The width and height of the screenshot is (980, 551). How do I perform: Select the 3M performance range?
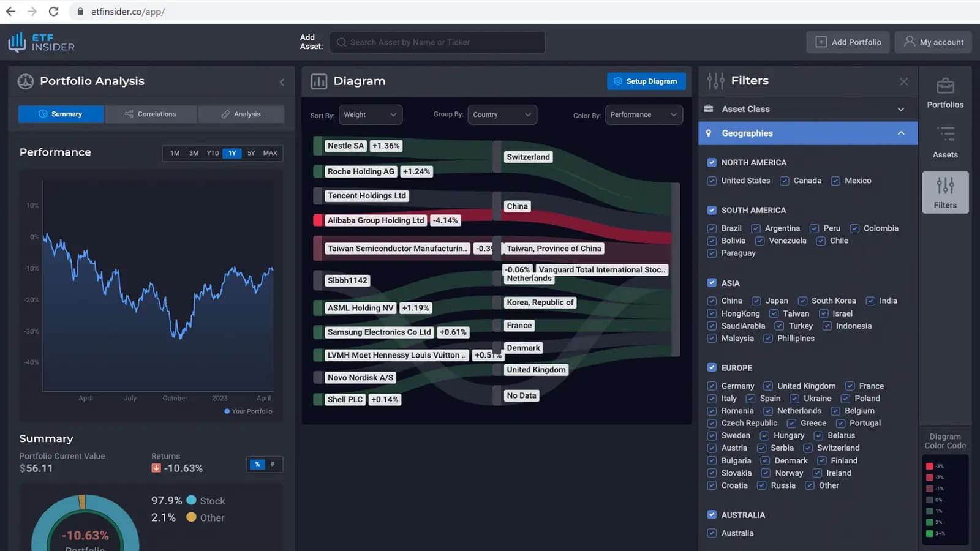194,153
